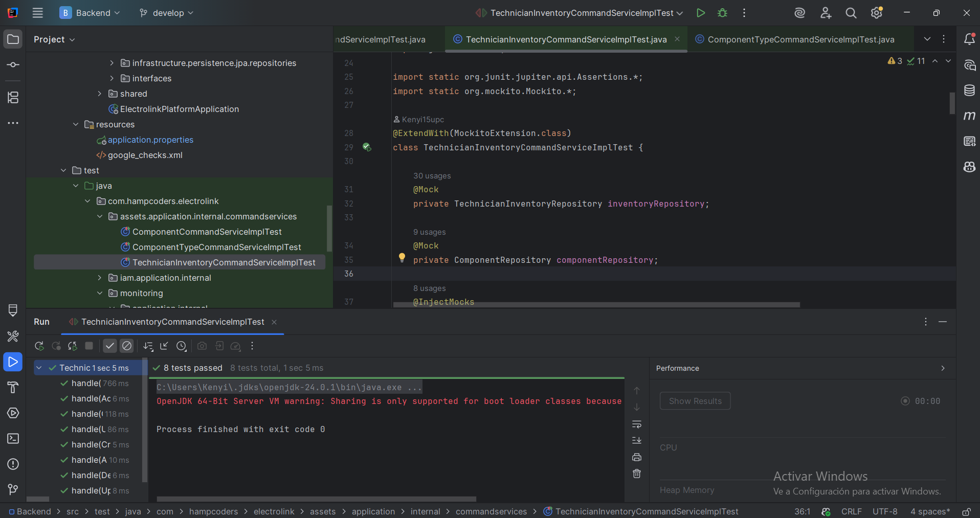
Task: Click the commandservices breadcrumb in the status bar
Action: pyautogui.click(x=491, y=512)
